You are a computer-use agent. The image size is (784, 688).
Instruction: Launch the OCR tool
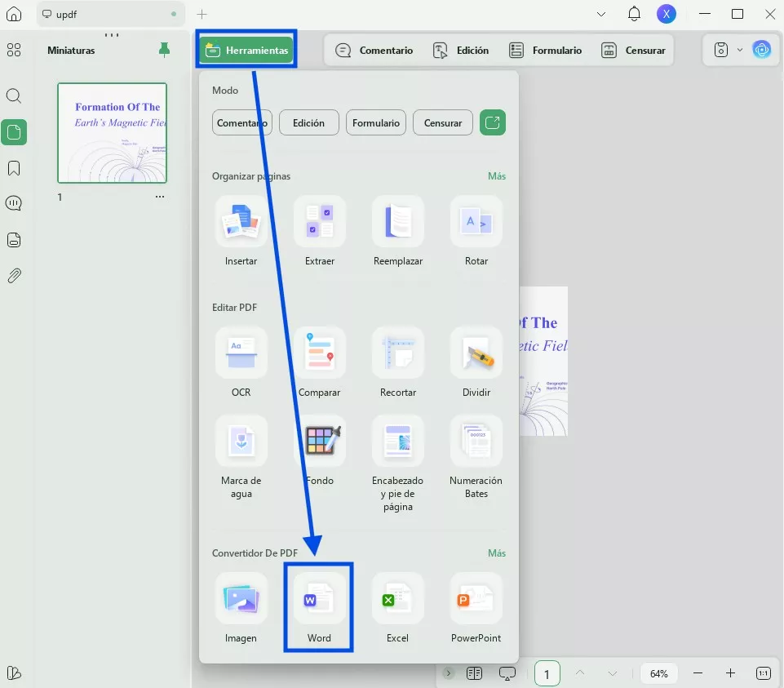241,362
